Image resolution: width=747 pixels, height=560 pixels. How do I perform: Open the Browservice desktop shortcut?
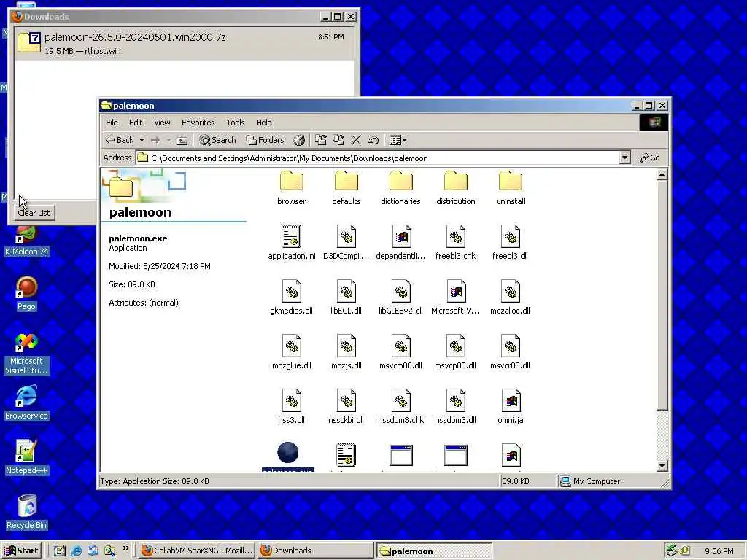(x=26, y=402)
